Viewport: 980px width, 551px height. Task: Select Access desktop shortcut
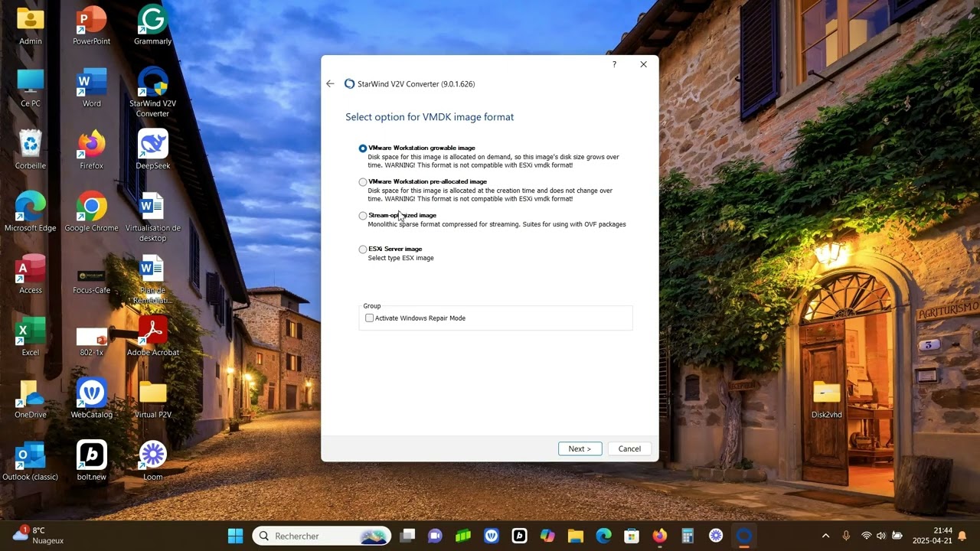(x=31, y=274)
